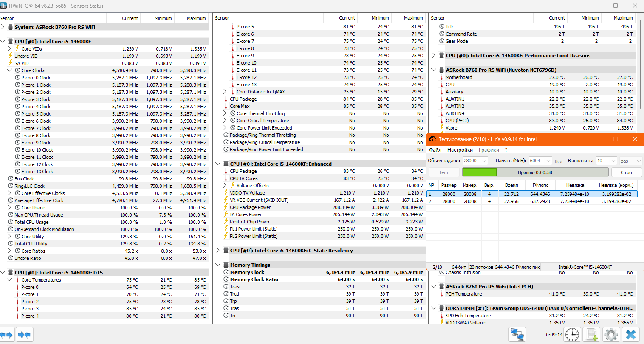Screen dimensions: 644x344
Task: Click the expand sensor columns blue arrows icon
Action: 7,335
